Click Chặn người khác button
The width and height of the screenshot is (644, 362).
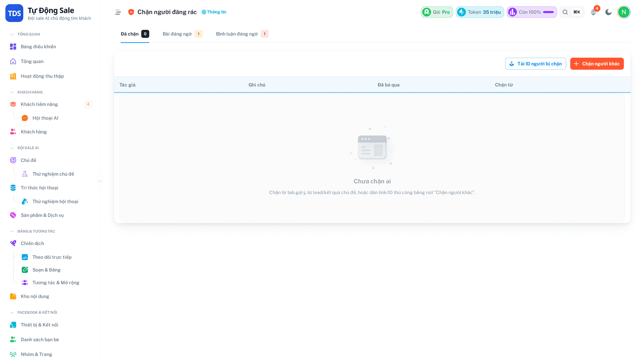pos(597,64)
